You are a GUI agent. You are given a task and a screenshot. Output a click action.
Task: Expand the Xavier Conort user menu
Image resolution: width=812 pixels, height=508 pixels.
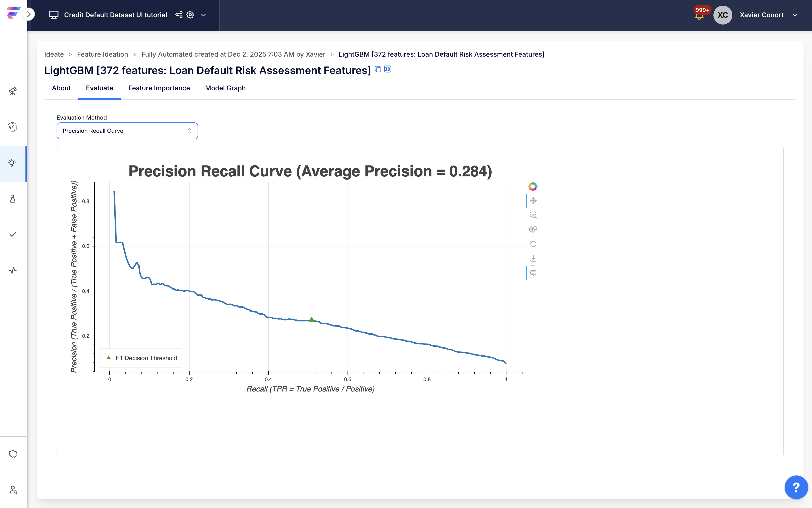(x=795, y=15)
